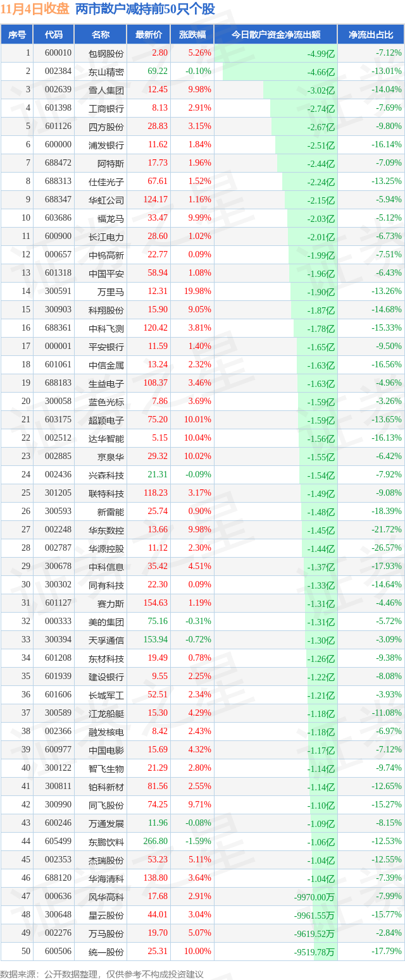Select 东材科技 in the list
Image resolution: width=405 pixels, height=980 pixels.
108,659
